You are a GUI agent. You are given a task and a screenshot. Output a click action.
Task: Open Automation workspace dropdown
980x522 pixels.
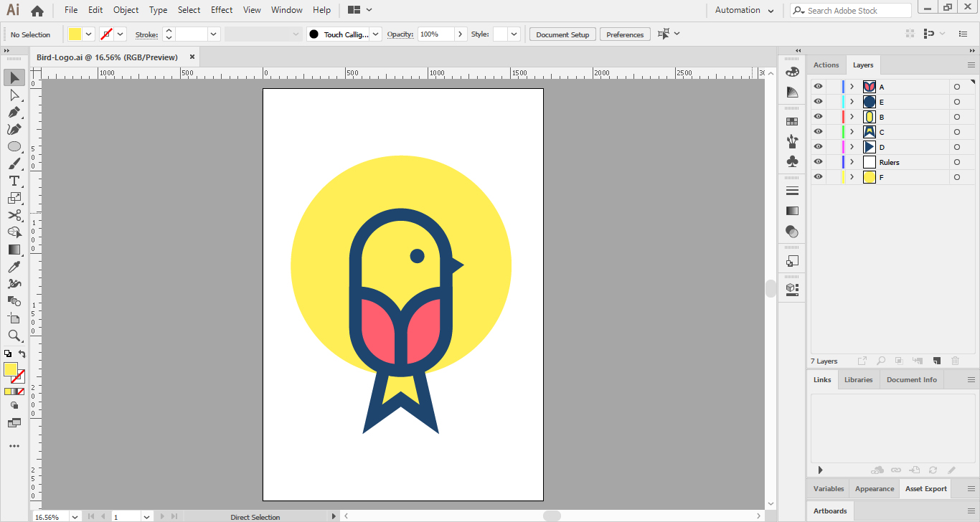click(x=745, y=10)
